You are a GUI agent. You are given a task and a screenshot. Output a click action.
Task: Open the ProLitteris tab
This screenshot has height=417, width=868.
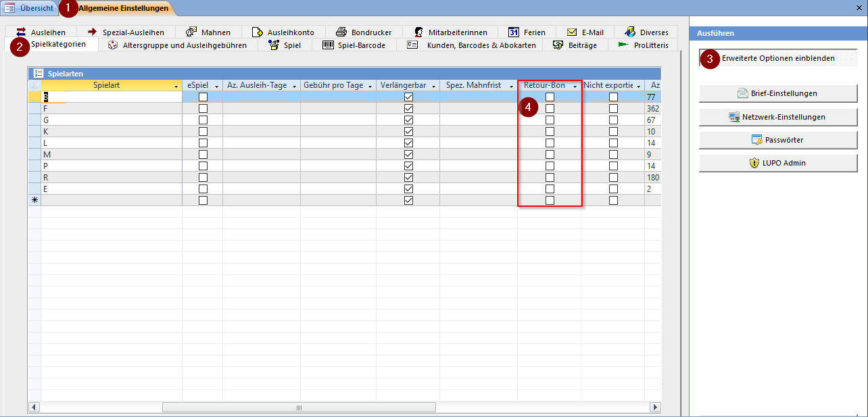[643, 45]
